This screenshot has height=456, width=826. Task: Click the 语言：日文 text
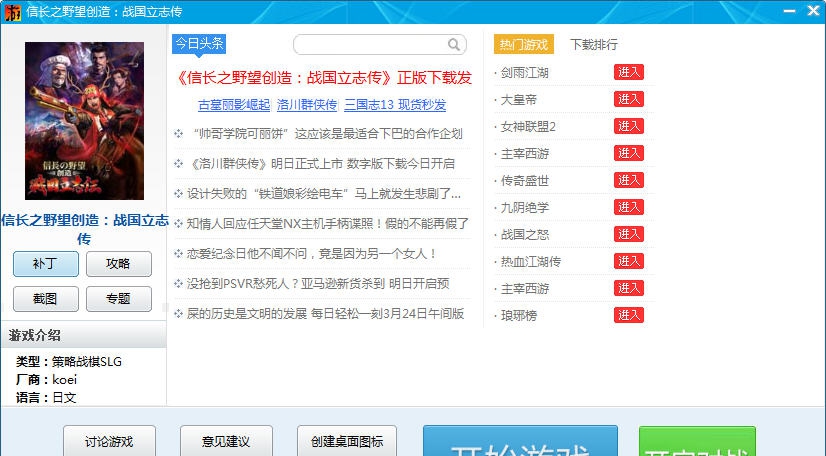coord(46,398)
